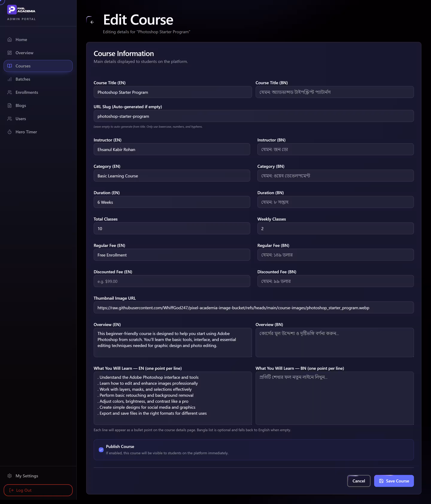The height and width of the screenshot is (504, 431).
Task: Click the What You Will Learn BN textarea
Action: tap(334, 398)
